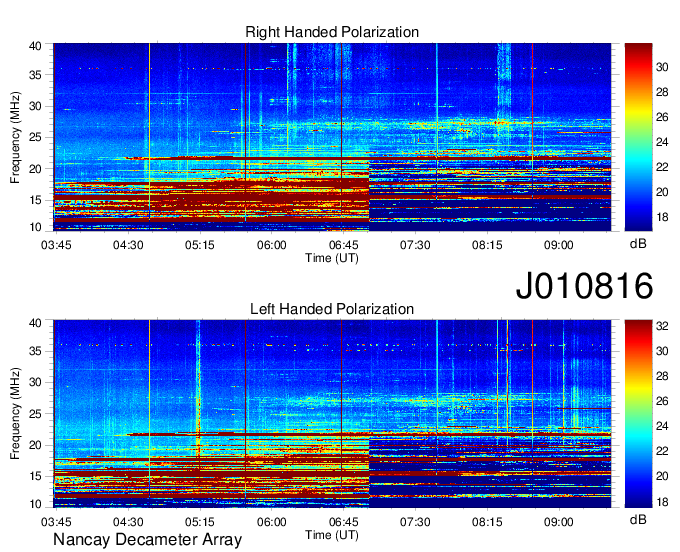Click "07:30" time tick of Left Handed plot

coord(415,522)
